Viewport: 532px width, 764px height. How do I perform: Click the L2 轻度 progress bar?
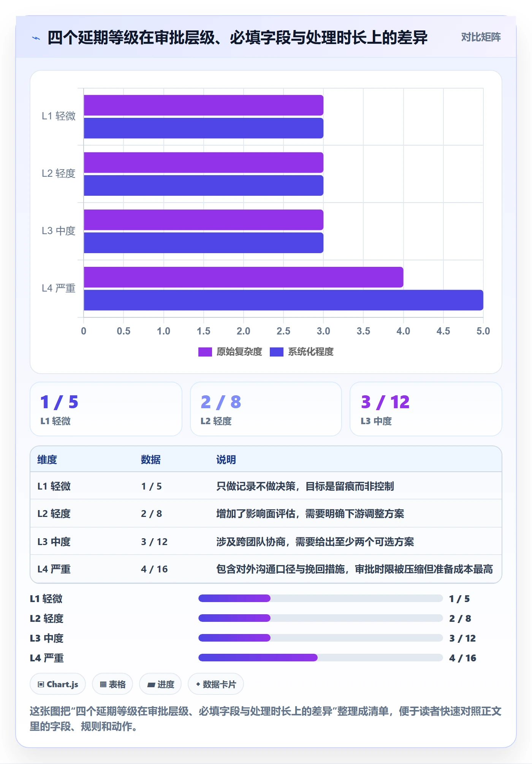tap(321, 618)
